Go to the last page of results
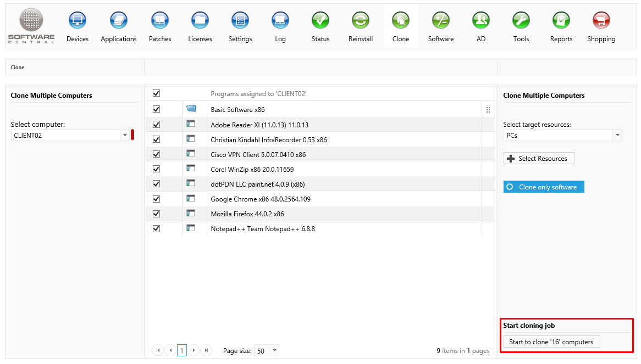The image size is (641, 364). 207,350
